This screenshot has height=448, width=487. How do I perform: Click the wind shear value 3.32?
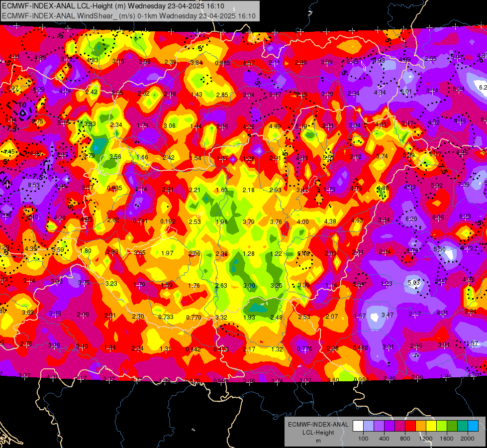click(x=221, y=318)
